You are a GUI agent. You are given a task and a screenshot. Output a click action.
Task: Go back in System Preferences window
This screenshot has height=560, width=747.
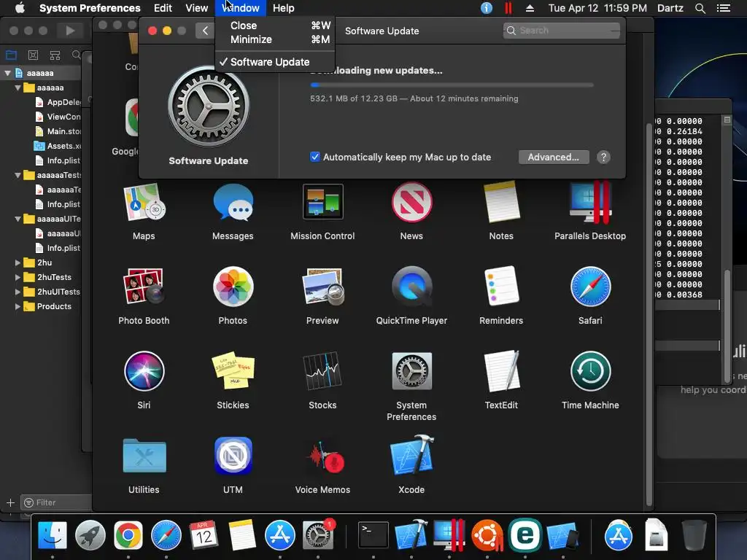[205, 31]
